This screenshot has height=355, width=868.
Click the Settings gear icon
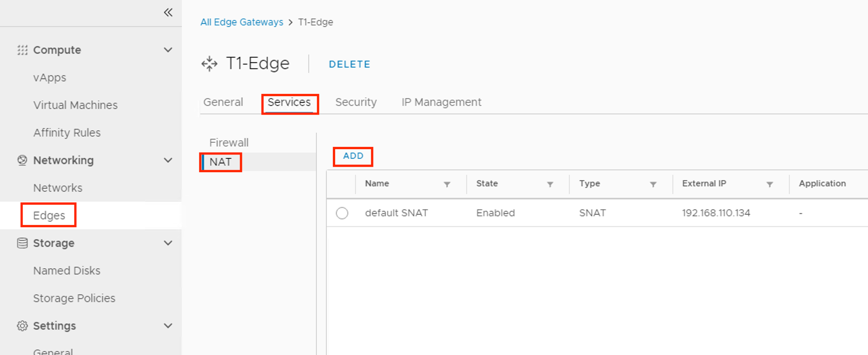[x=22, y=326]
